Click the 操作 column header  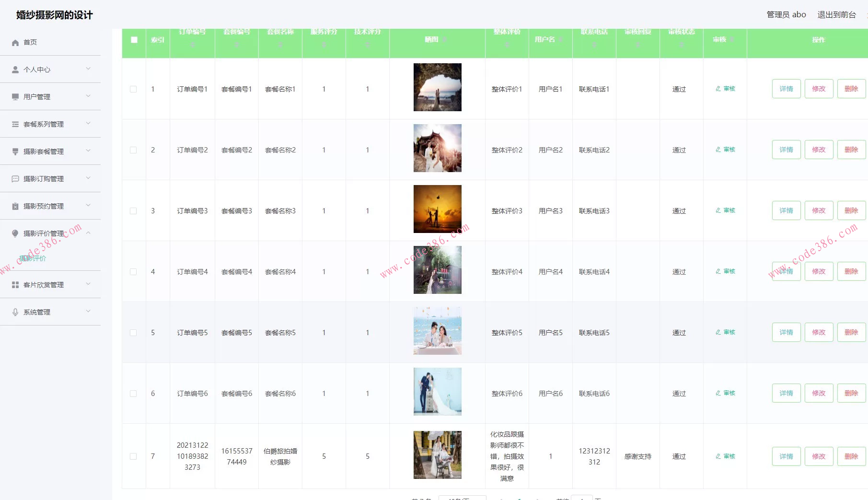[x=819, y=40]
